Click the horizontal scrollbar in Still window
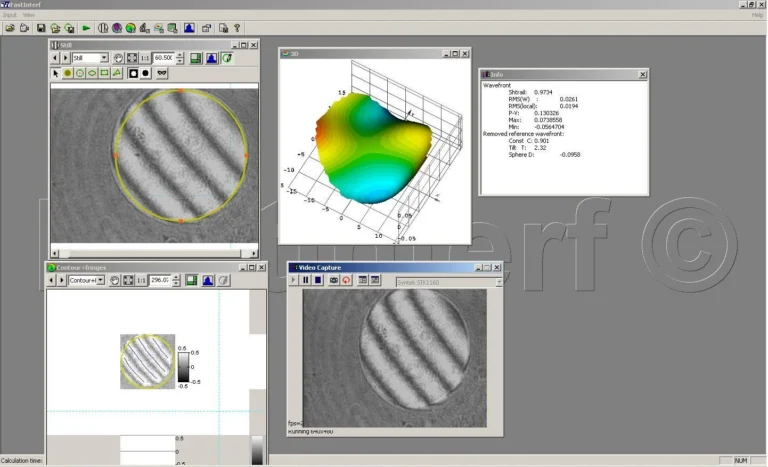768x467 pixels. coord(154,253)
